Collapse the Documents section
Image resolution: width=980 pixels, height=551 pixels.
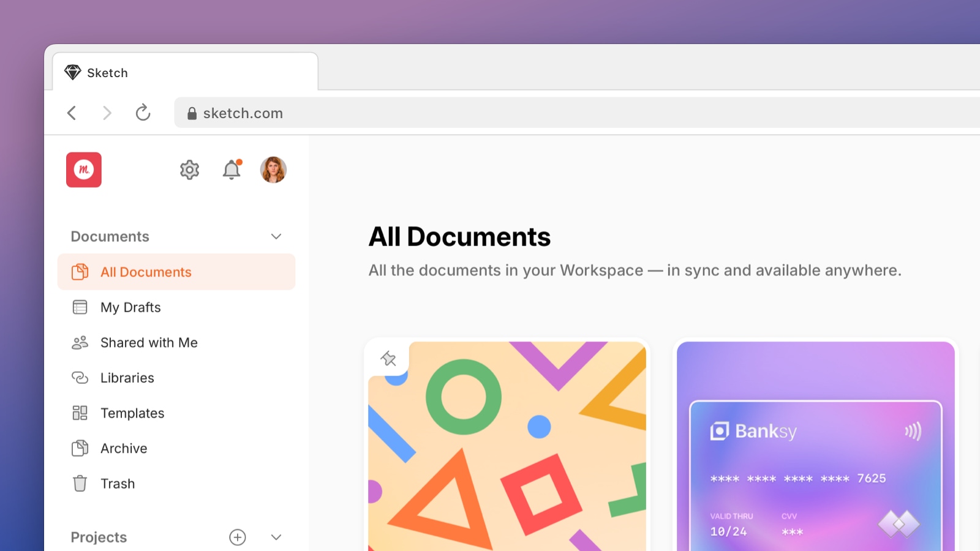click(276, 236)
